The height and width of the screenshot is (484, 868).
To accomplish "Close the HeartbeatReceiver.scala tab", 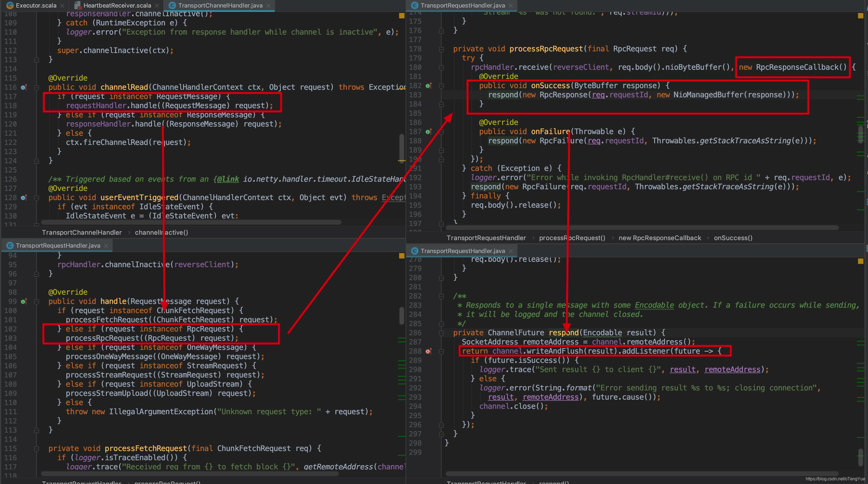I will pyautogui.click(x=157, y=6).
